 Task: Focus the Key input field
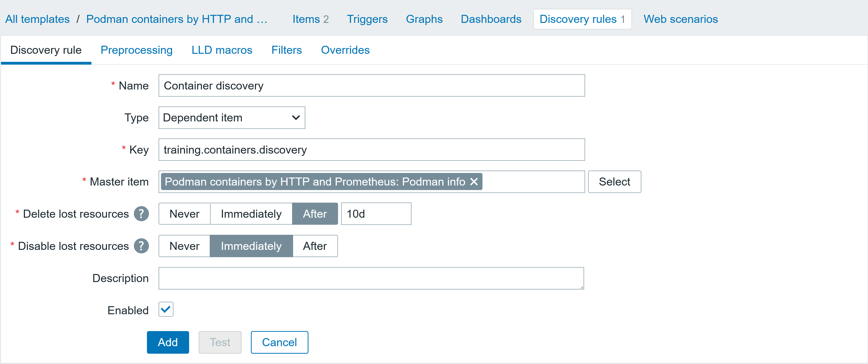(372, 150)
